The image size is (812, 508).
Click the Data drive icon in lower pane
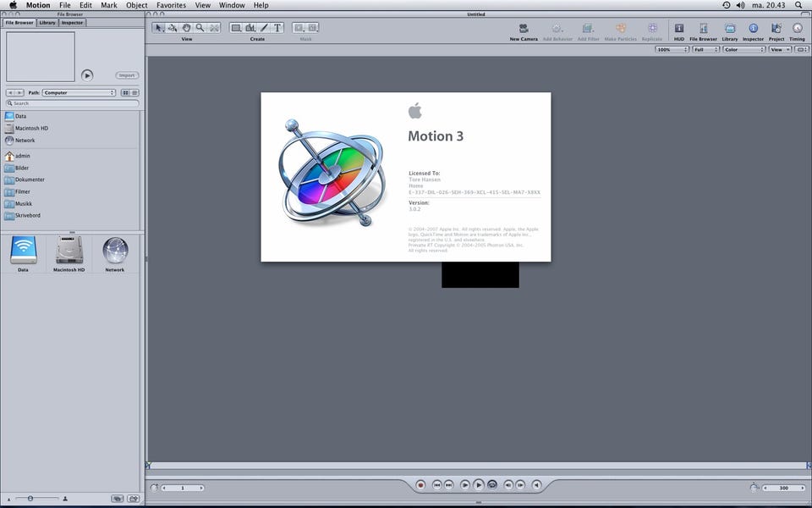(24, 251)
